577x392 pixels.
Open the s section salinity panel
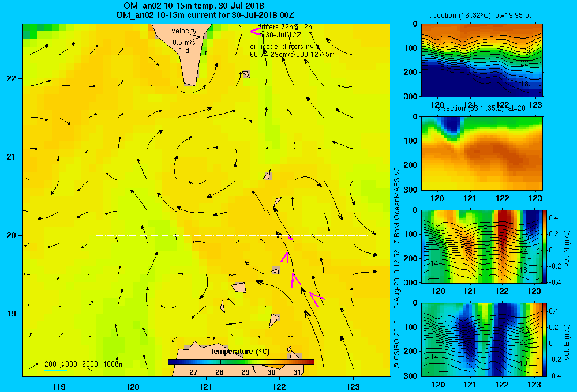click(x=482, y=153)
